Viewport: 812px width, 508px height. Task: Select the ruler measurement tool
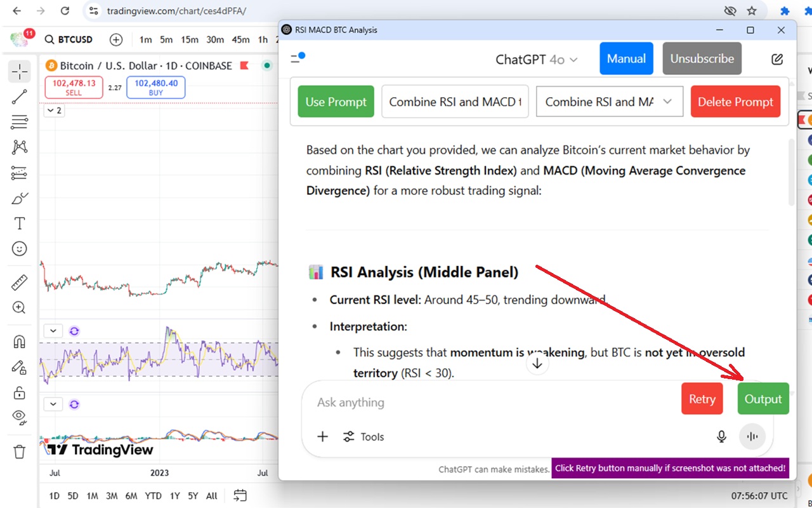click(x=19, y=282)
